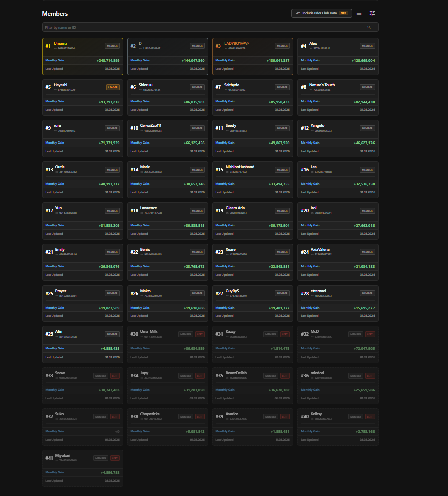The height and width of the screenshot is (496, 448).
Task: Switch to list view with hamburger icon
Action: tap(359, 13)
